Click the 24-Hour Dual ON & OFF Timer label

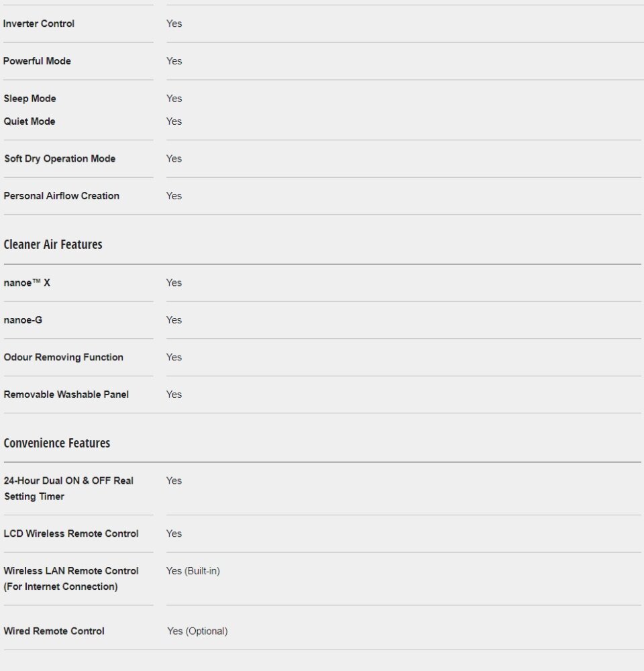coord(68,488)
